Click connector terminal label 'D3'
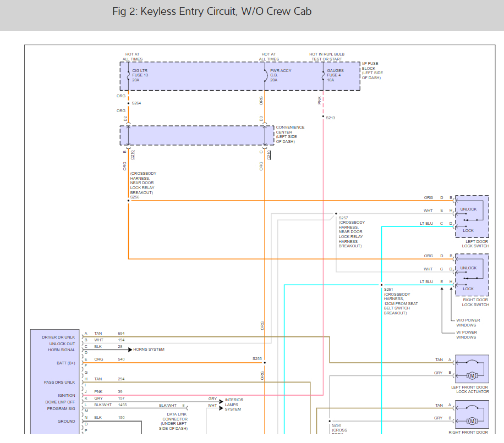The height and width of the screenshot is (443, 504). tap(261, 119)
